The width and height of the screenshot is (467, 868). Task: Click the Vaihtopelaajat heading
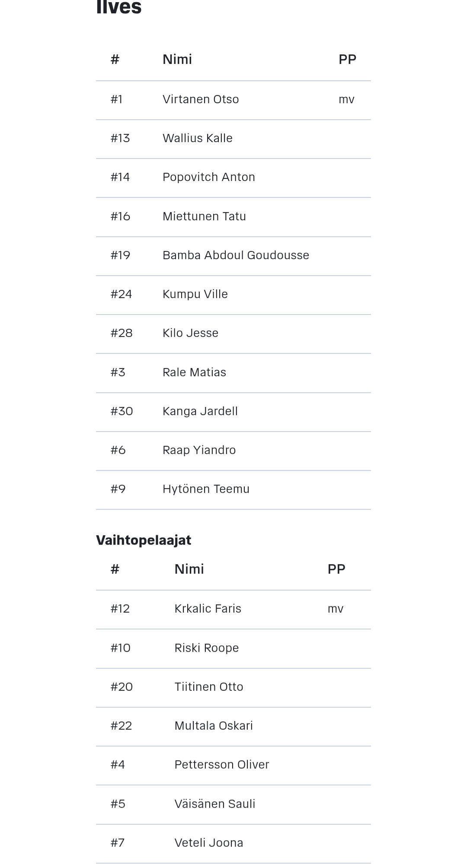pyautogui.click(x=144, y=540)
